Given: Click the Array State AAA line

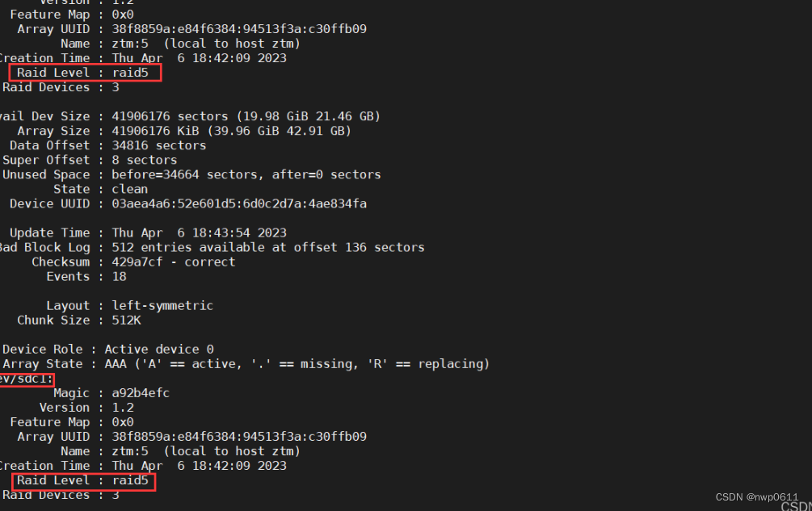Looking at the screenshot, I should click(246, 364).
